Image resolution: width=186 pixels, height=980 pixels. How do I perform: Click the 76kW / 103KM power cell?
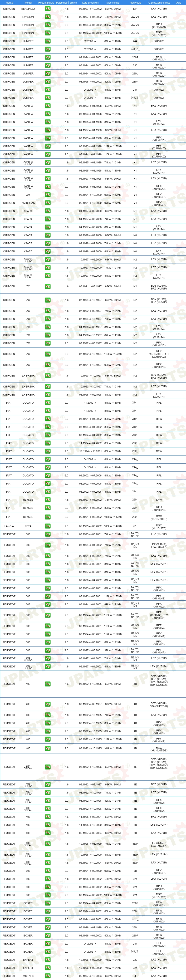[113, 319]
